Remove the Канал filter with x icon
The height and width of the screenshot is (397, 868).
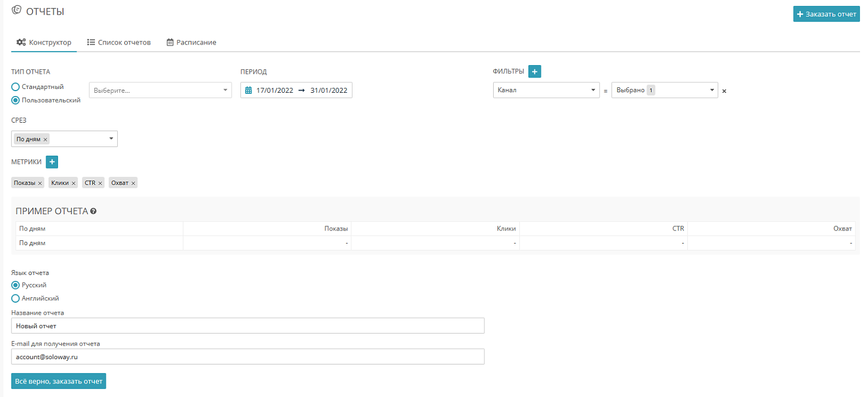(x=724, y=91)
